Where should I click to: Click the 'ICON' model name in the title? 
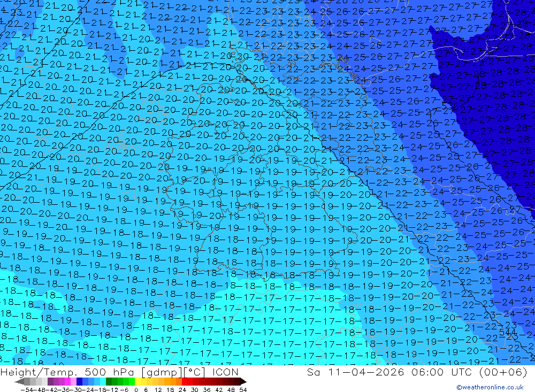(x=225, y=372)
